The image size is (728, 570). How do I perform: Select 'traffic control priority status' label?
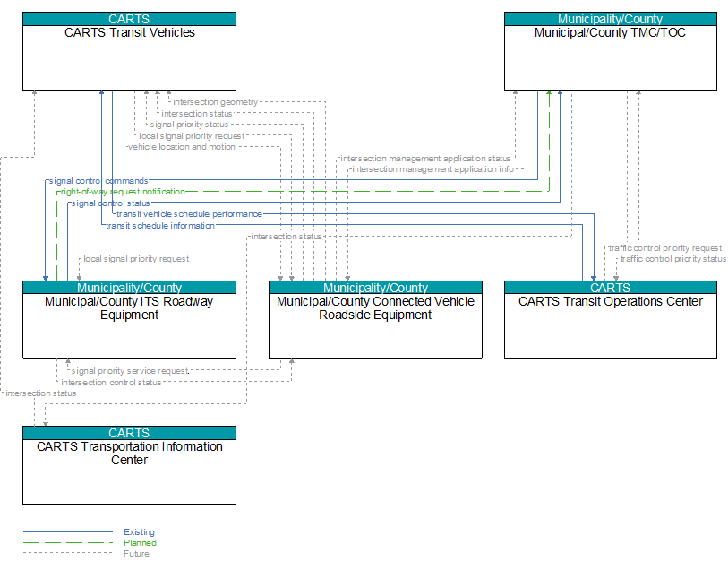(x=673, y=259)
